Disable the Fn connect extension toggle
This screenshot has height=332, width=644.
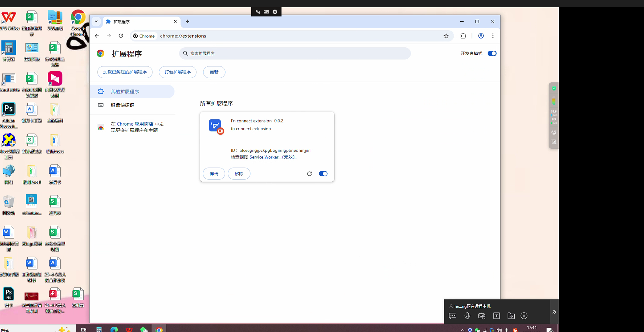point(323,174)
